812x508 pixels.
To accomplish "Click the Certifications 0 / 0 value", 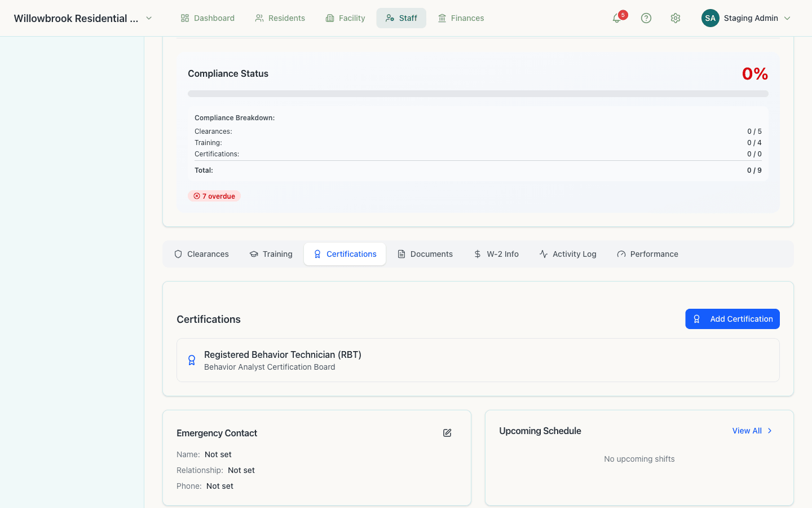I will pyautogui.click(x=754, y=154).
